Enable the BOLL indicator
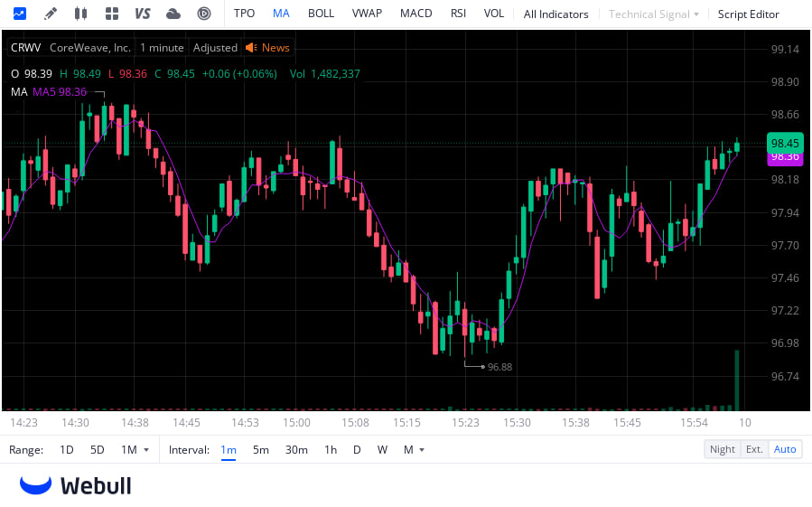This screenshot has width=812, height=507. [321, 14]
